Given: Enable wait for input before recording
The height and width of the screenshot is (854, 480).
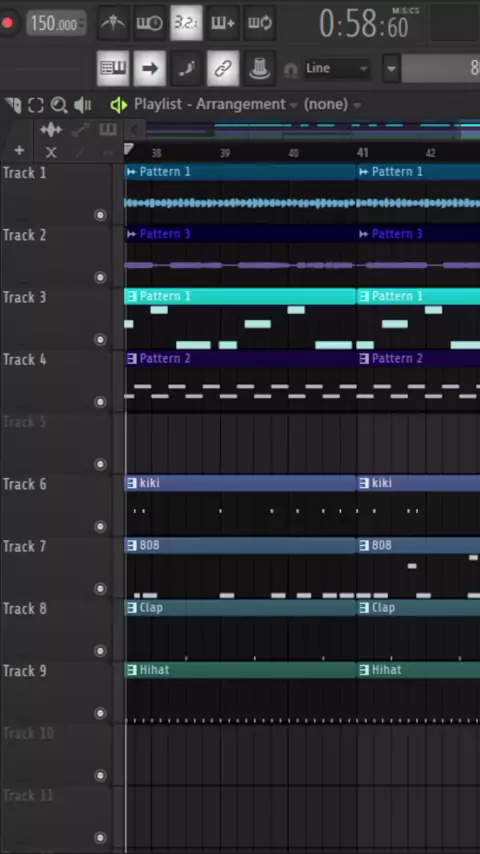Looking at the screenshot, I should [150, 23].
